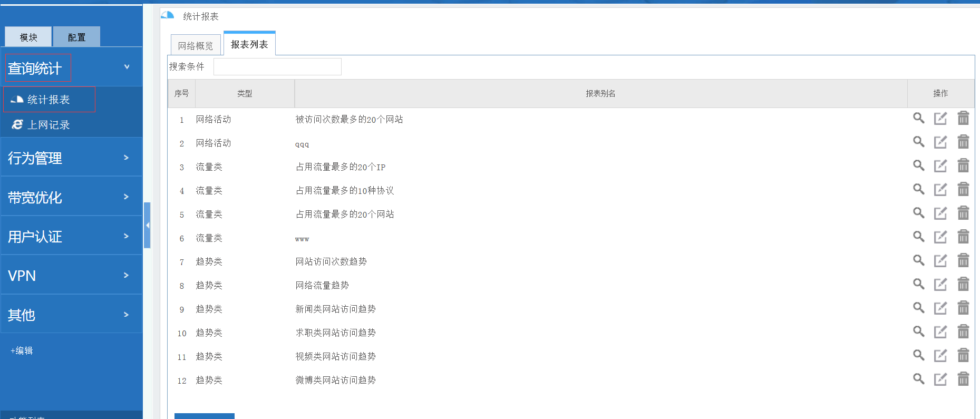Click the +编辑 link
The height and width of the screenshot is (419, 980).
pyautogui.click(x=22, y=350)
